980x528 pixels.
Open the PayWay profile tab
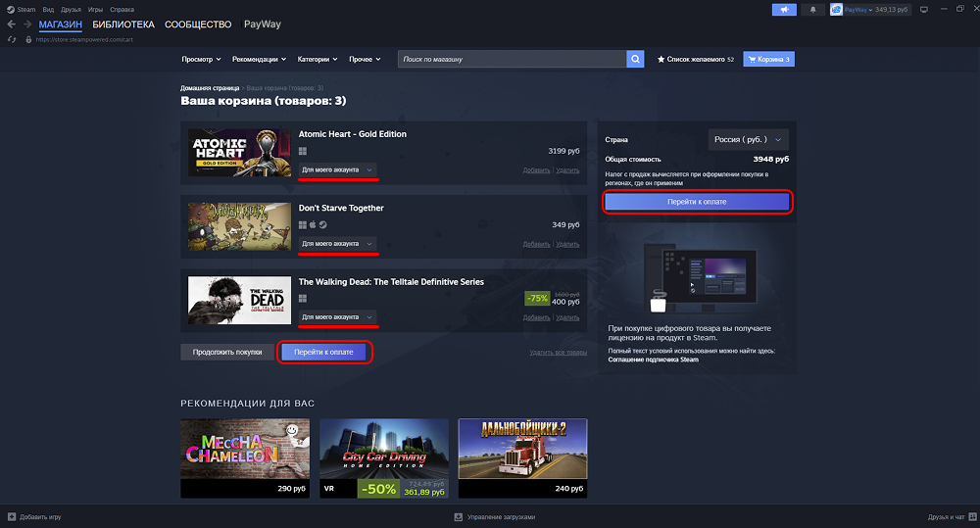tap(263, 24)
